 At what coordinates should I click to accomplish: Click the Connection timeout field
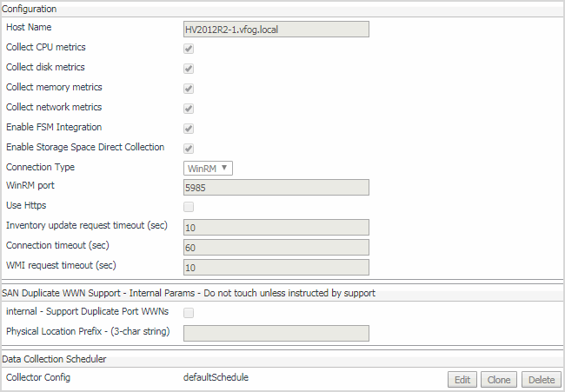276,247
